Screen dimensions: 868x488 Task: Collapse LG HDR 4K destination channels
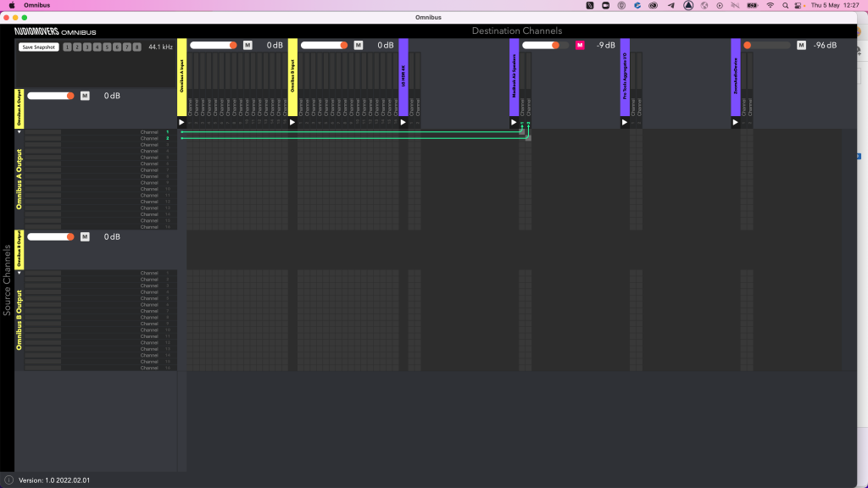(403, 122)
